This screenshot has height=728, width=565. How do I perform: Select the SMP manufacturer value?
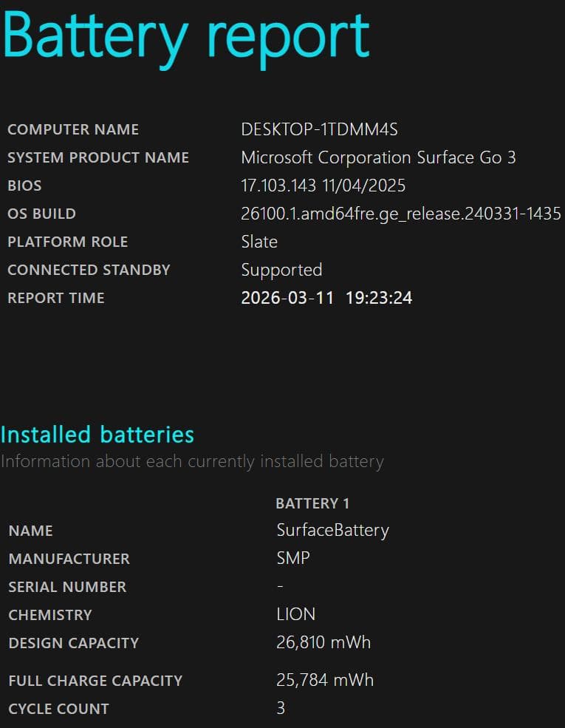tap(293, 558)
